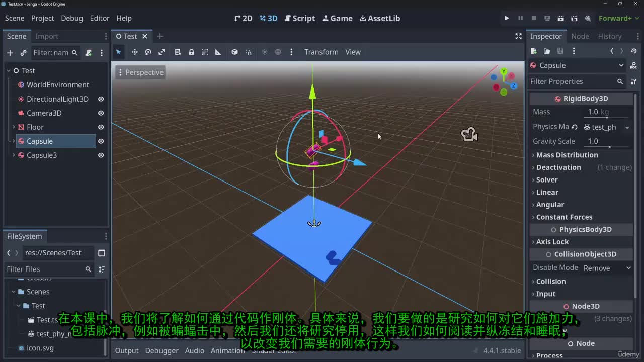The image size is (644, 362).
Task: Switch to the Script workspace
Action: [300, 18]
